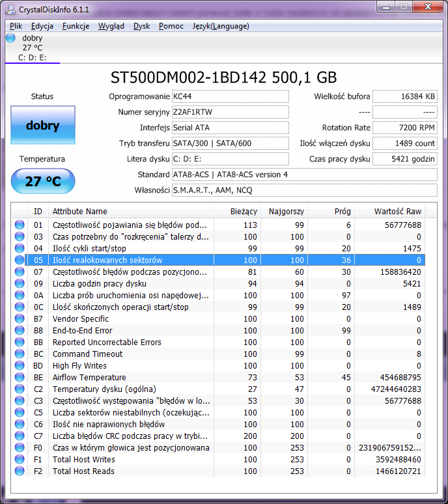Click the Oprogramowanie field showing KC44
The height and width of the screenshot is (504, 448).
pyautogui.click(x=231, y=96)
